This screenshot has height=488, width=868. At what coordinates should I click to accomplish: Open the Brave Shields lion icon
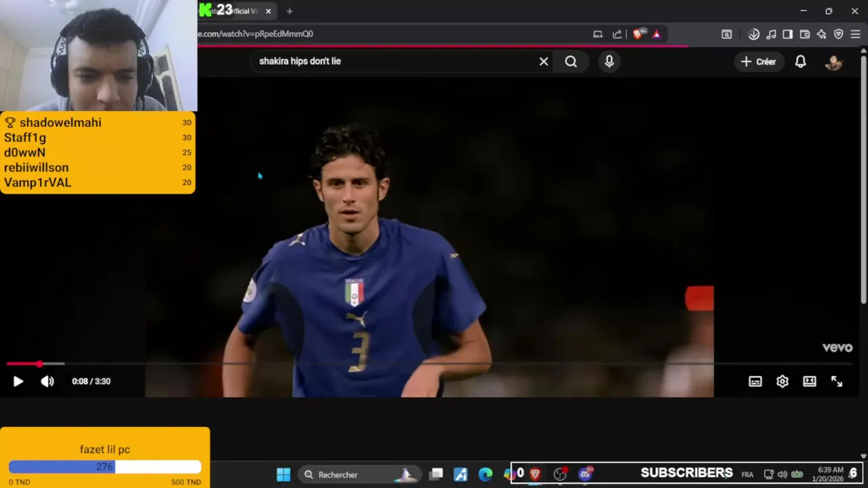click(638, 34)
